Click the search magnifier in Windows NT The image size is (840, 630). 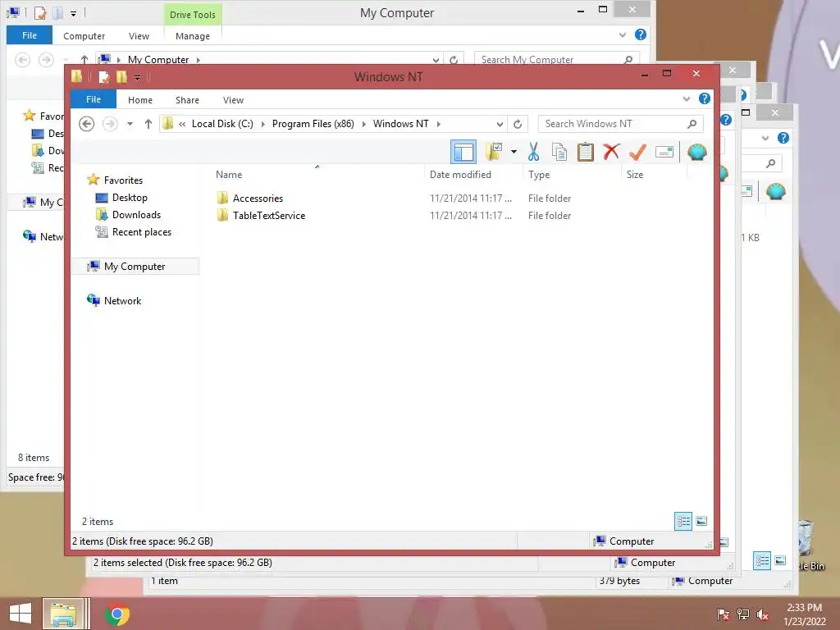click(x=692, y=124)
